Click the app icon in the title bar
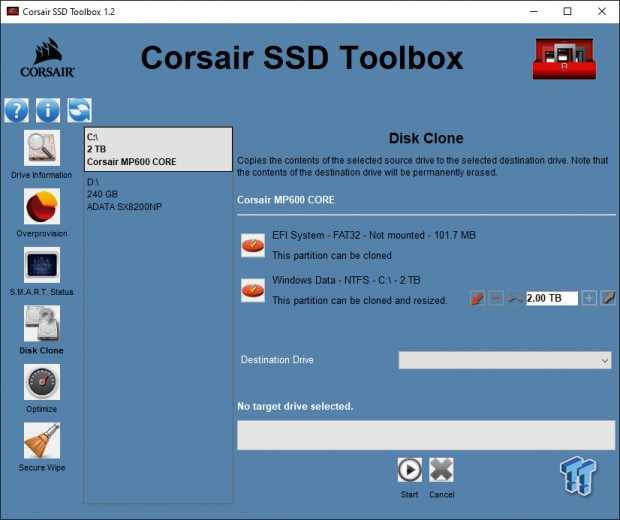 coord(13,11)
